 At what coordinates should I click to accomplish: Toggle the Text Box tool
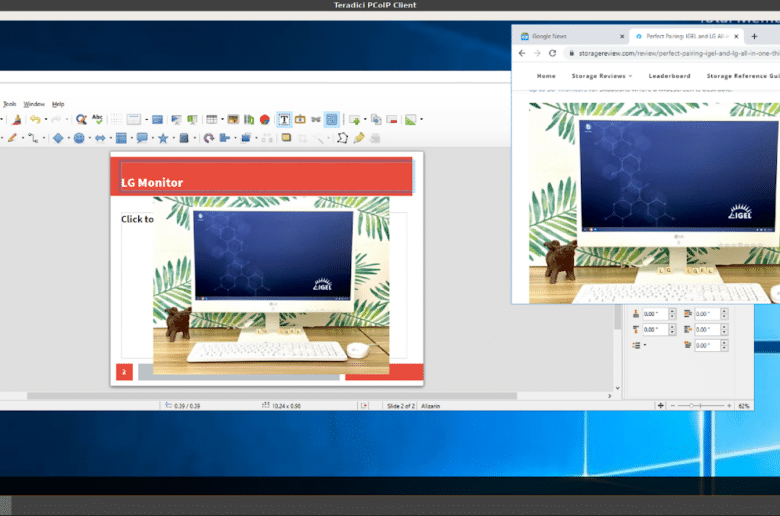pos(284,119)
